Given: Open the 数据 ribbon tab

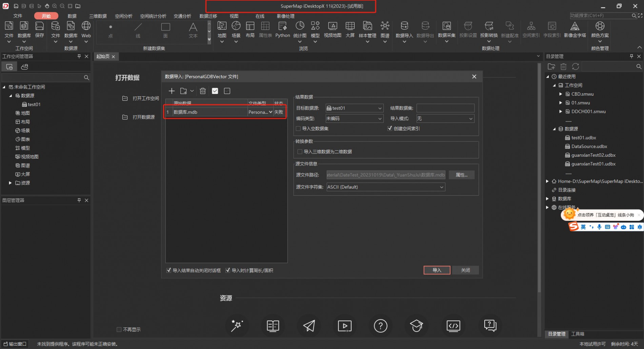Looking at the screenshot, I should 72,16.
